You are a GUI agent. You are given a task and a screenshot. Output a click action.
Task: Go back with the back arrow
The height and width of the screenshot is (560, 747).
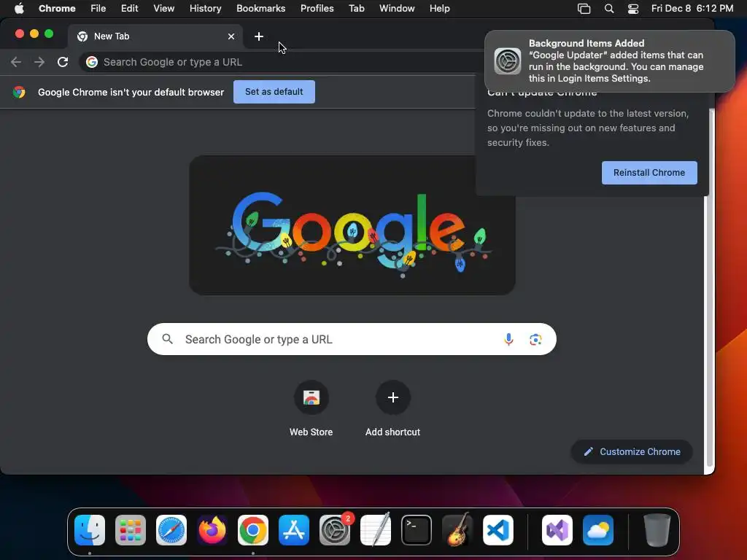coord(16,62)
